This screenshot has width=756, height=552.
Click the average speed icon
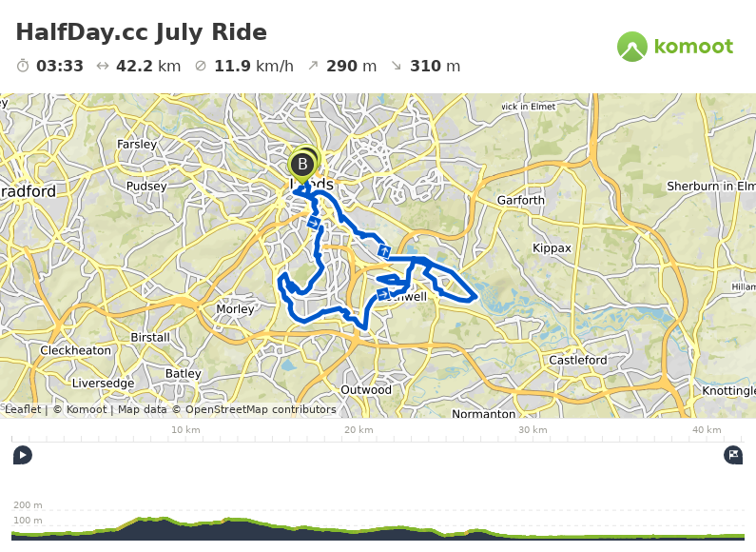tap(201, 66)
